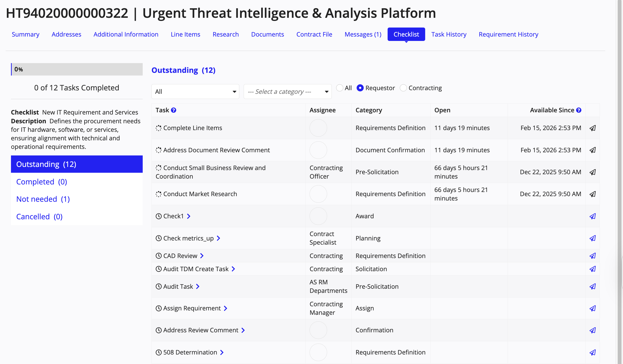The height and width of the screenshot is (364, 623).
Task: Click the send icon for Conduct Market Research
Action: [x=593, y=194]
